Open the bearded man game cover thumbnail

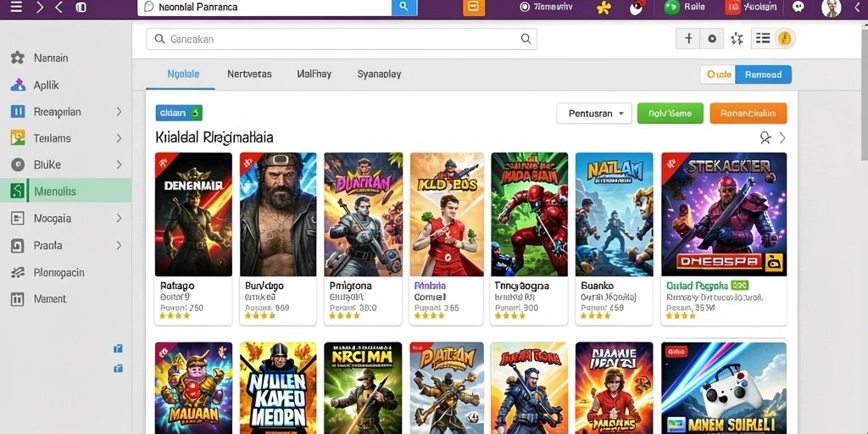pyautogui.click(x=278, y=214)
